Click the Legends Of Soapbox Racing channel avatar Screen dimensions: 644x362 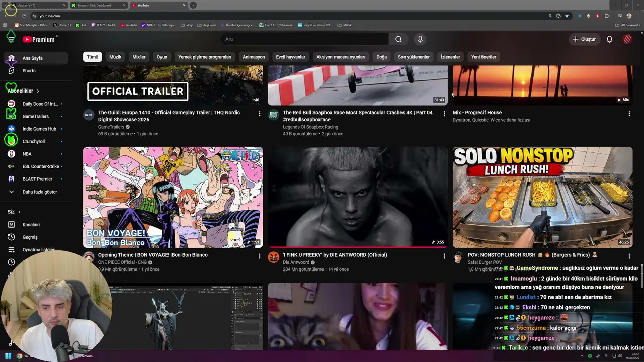point(273,115)
